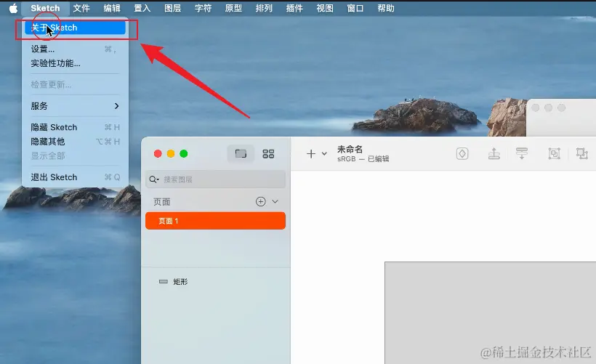This screenshot has height=364, width=596.
Task: Select 页面 1 in page list
Action: [x=216, y=221]
